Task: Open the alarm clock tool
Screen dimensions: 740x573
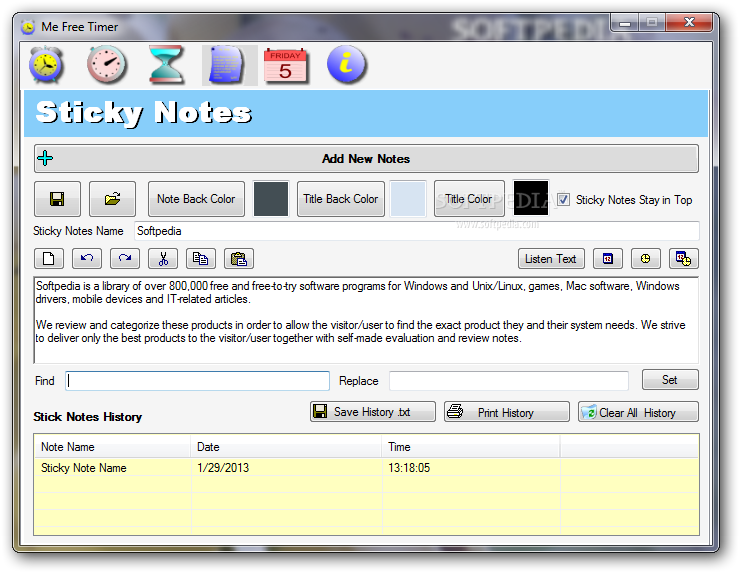Action: [x=46, y=65]
